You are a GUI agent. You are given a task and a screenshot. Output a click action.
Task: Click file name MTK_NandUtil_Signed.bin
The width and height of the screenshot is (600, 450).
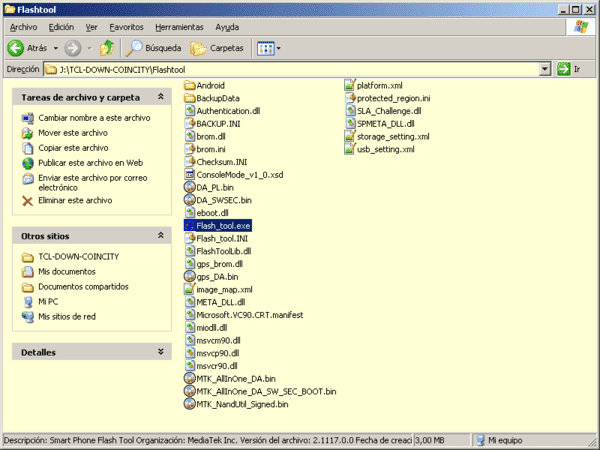click(x=242, y=404)
